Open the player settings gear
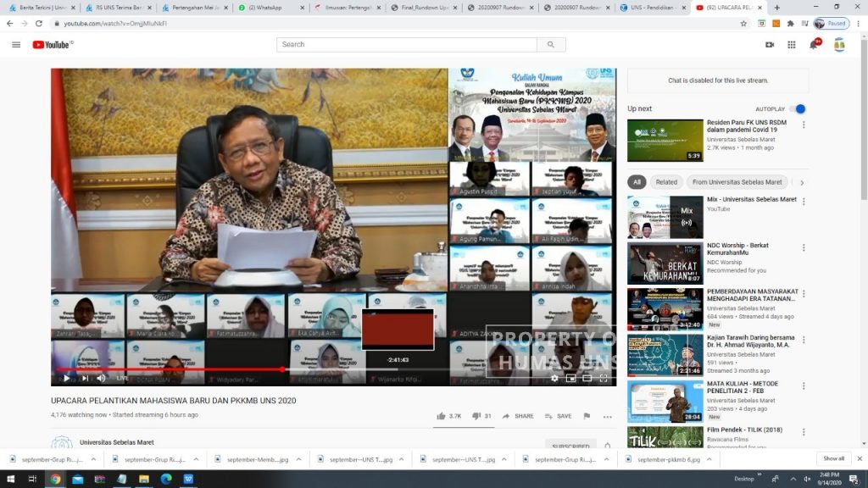868x488 pixels. tap(554, 379)
